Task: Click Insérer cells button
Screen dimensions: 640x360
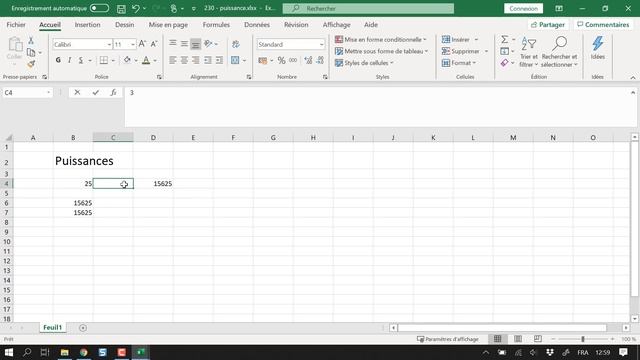Action: (456, 40)
